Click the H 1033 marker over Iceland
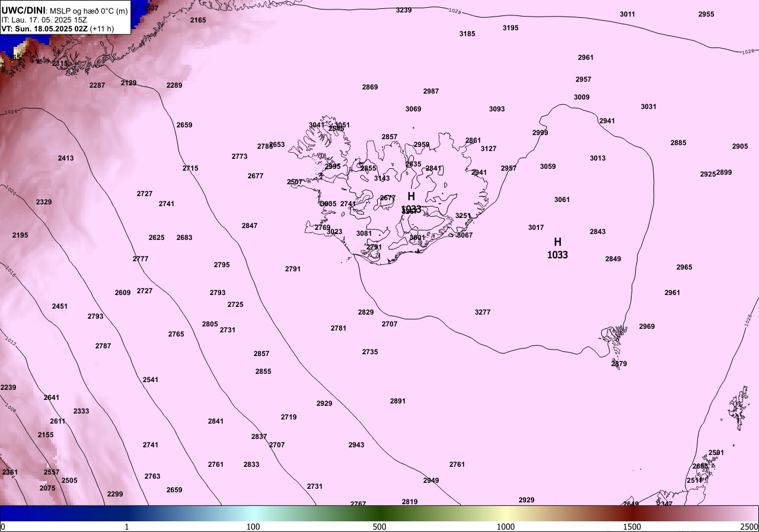The image size is (759, 532). pyautogui.click(x=411, y=202)
